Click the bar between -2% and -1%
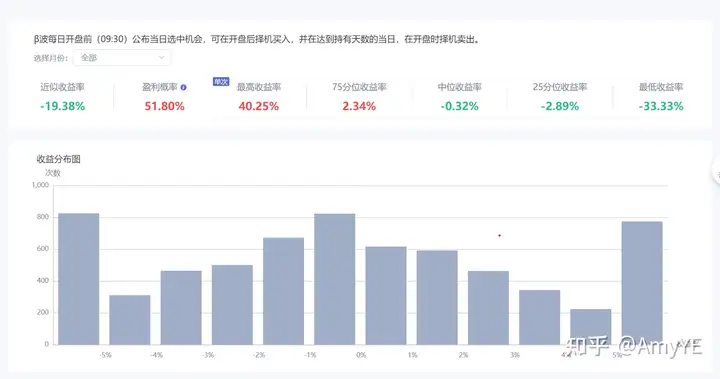This screenshot has height=379, width=720. pyautogui.click(x=283, y=291)
